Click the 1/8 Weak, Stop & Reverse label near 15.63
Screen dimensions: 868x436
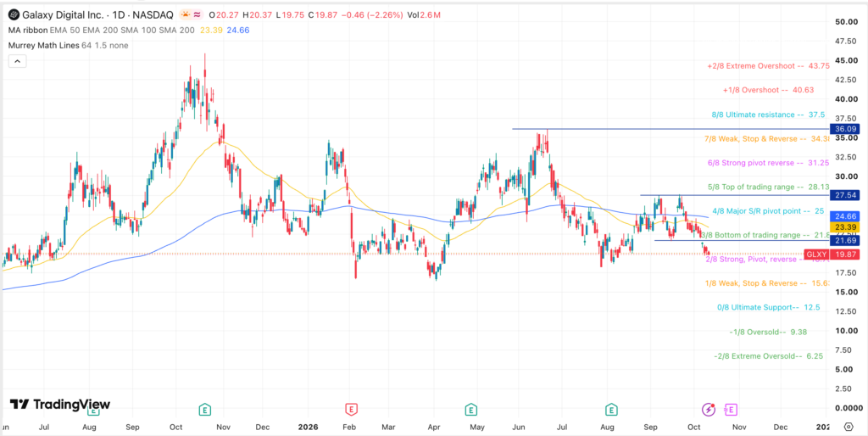768,283
